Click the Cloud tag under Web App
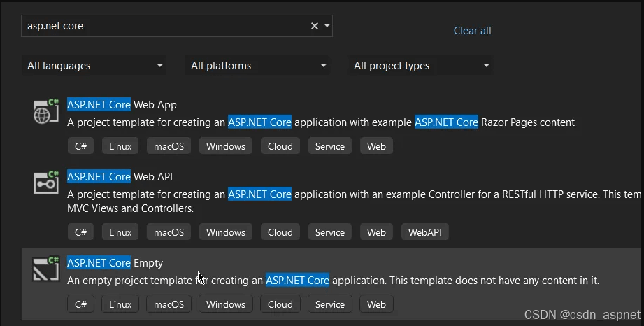644x326 pixels. 280,146
